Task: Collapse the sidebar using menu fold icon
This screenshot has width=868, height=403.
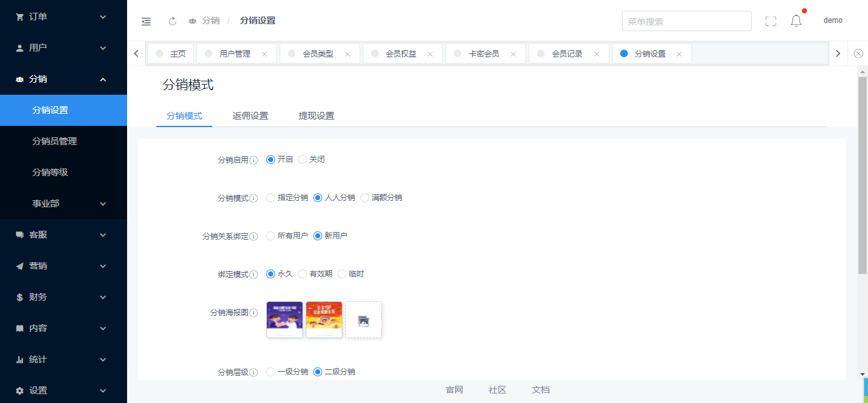Action: click(x=146, y=21)
